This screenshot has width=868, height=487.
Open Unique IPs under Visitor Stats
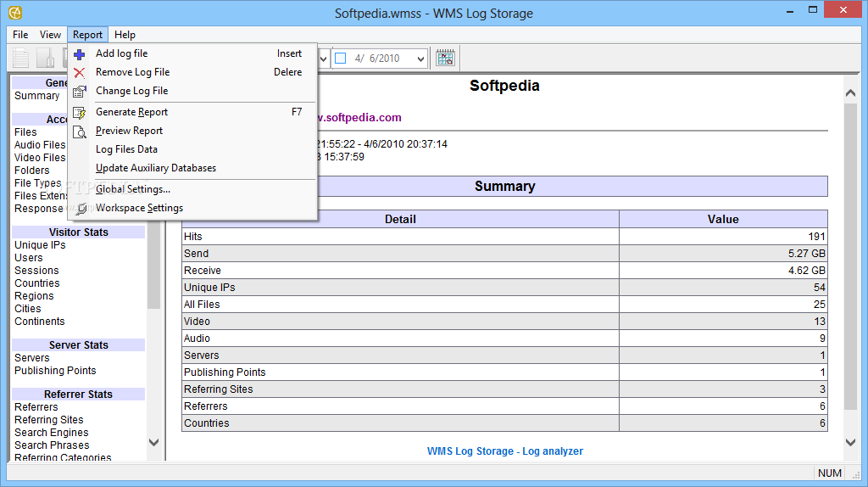pyautogui.click(x=40, y=245)
